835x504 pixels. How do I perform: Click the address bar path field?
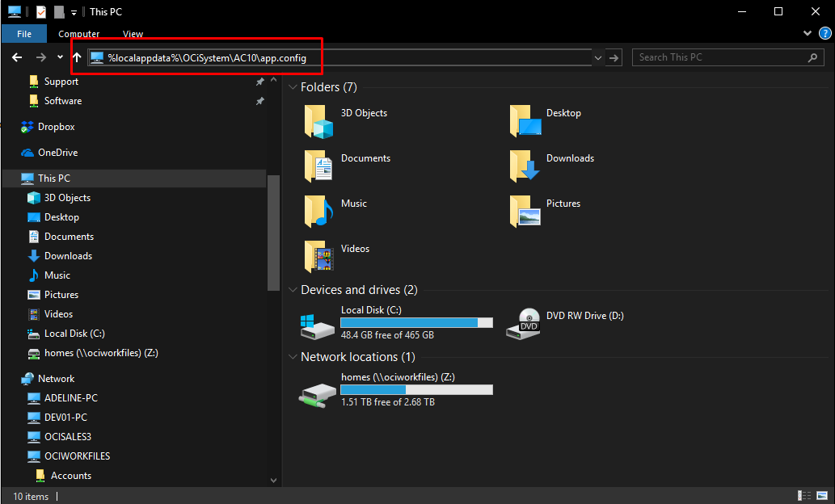tap(339, 57)
